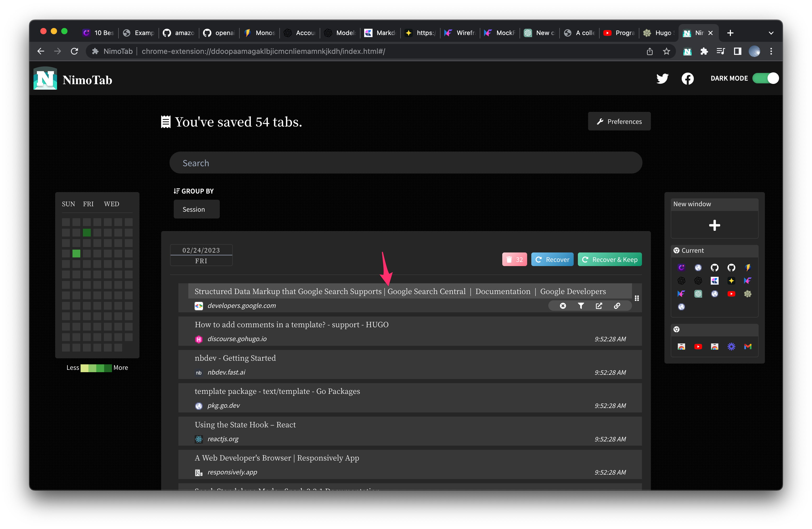Open Chrome three-dot menu

tap(771, 51)
